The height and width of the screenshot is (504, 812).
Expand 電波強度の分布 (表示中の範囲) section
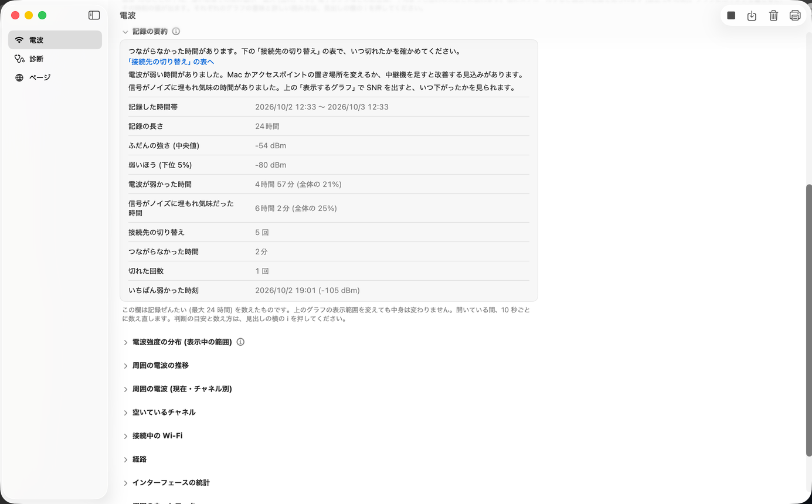tap(125, 342)
